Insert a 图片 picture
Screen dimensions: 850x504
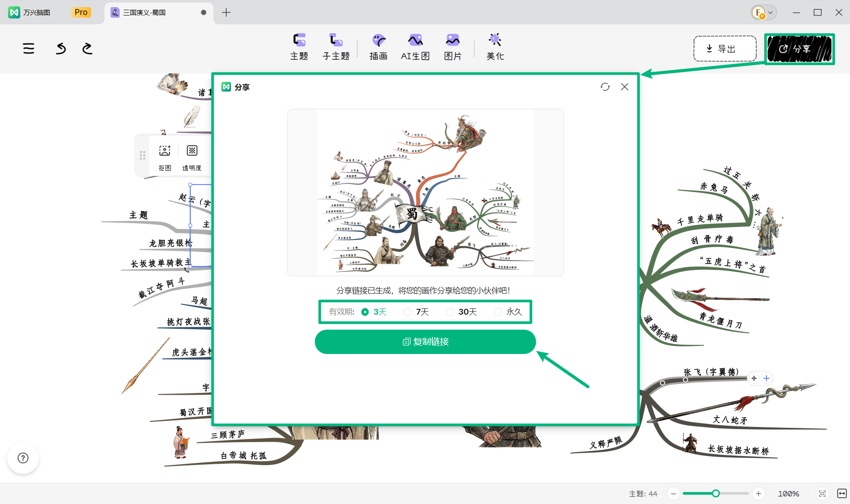click(x=452, y=47)
